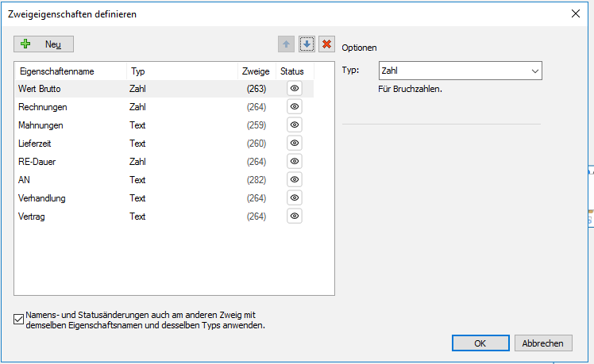Toggle eye status for Wert Brutto
594x364 pixels.
[295, 89]
